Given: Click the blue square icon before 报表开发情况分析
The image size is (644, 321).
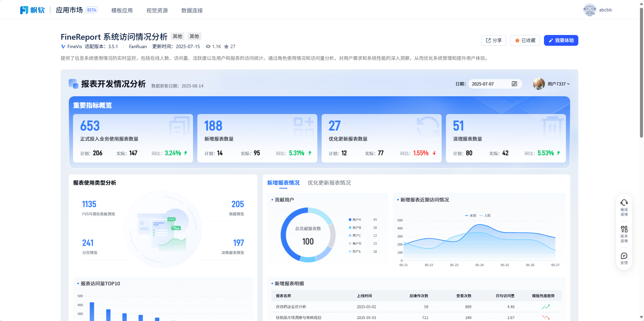Looking at the screenshot, I should (x=73, y=84).
